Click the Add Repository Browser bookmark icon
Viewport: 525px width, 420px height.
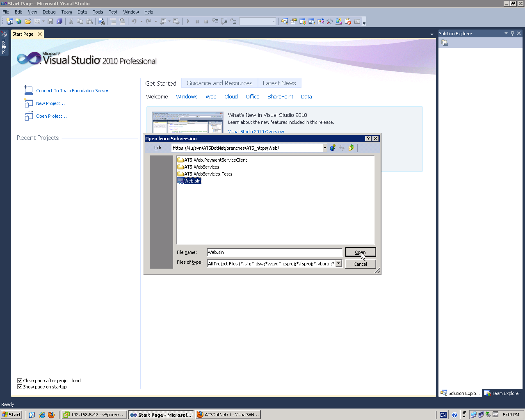pyautogui.click(x=333, y=148)
